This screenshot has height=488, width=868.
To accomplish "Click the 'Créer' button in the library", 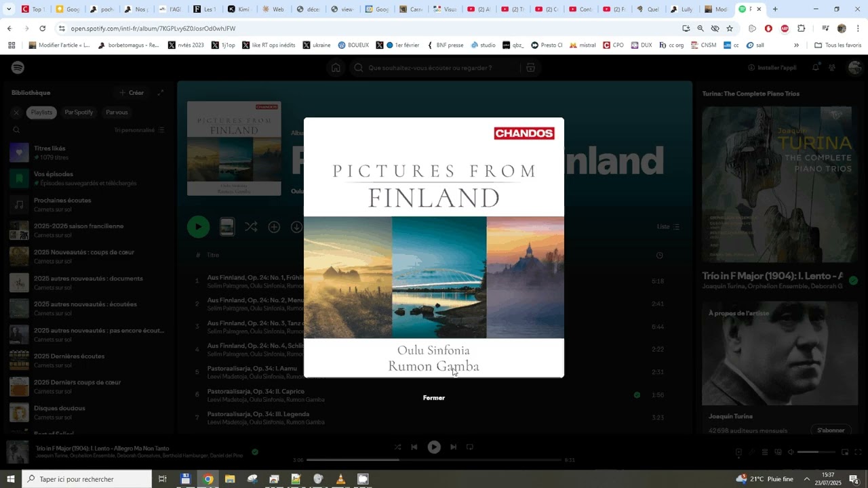I will point(132,93).
